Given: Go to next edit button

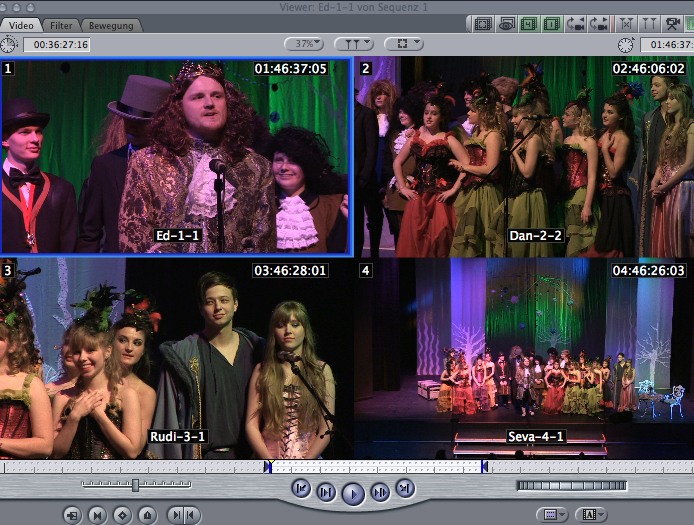Looking at the screenshot, I should tap(405, 488).
